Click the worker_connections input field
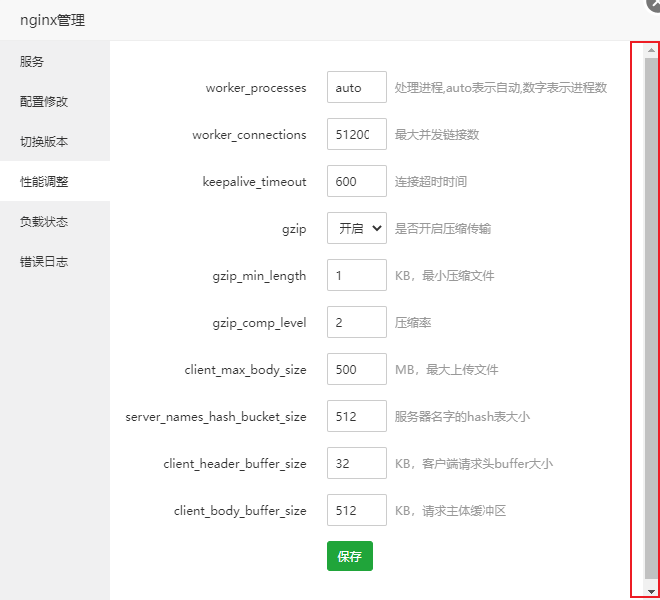The image size is (660, 600). (357, 134)
